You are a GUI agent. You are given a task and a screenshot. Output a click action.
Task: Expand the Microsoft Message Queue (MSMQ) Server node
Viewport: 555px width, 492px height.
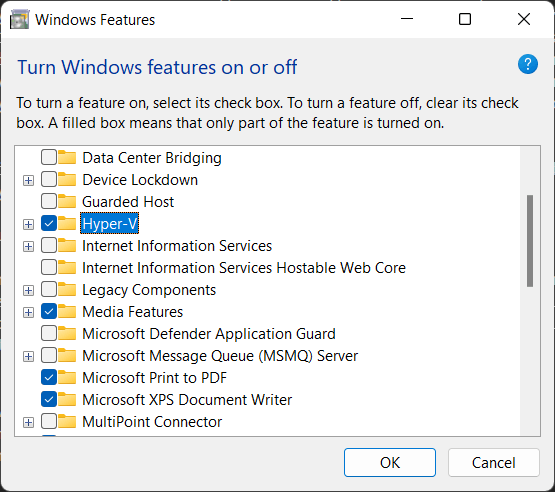coord(28,356)
